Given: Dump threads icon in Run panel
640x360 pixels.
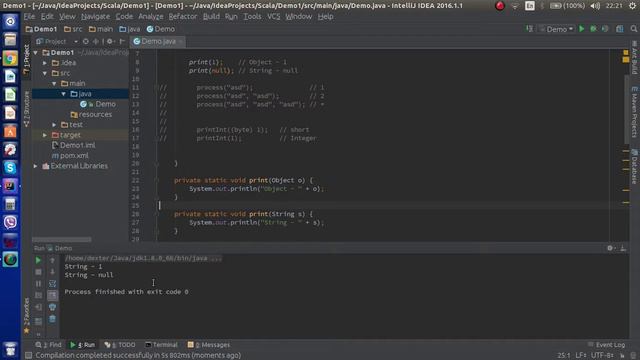Looking at the screenshot, I should tap(38, 295).
